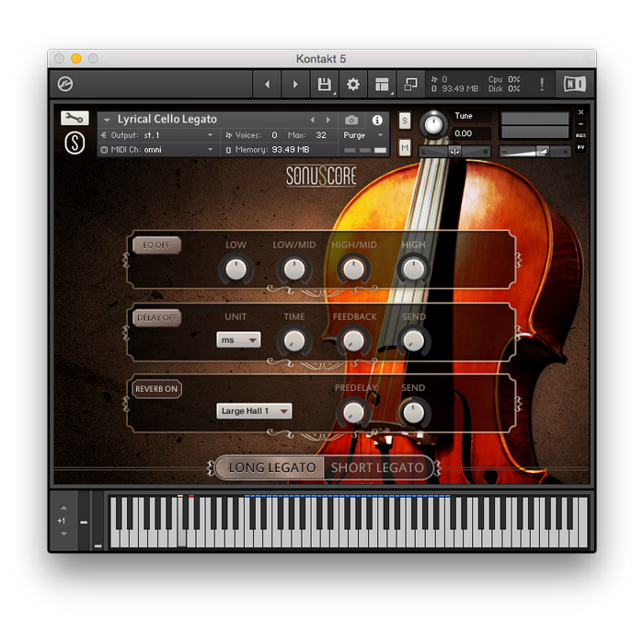Open the delay unit 'ms' dropdown
This screenshot has width=644, height=644.
238,340
